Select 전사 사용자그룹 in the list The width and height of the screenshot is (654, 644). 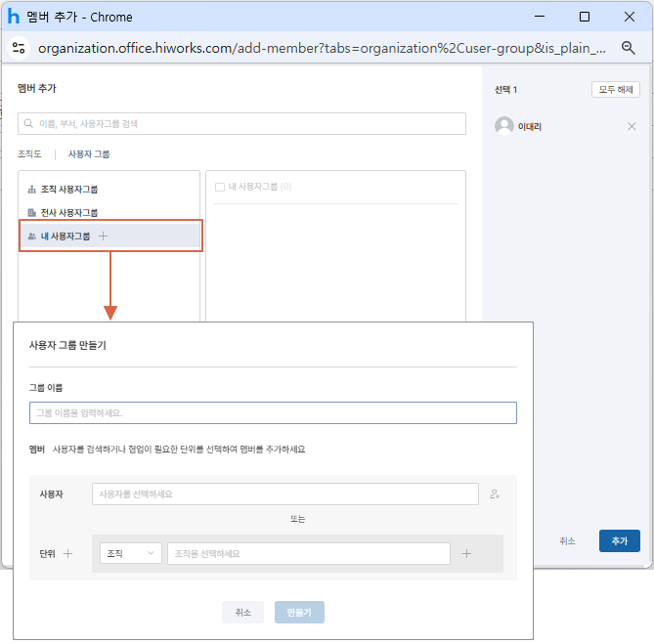[68, 212]
